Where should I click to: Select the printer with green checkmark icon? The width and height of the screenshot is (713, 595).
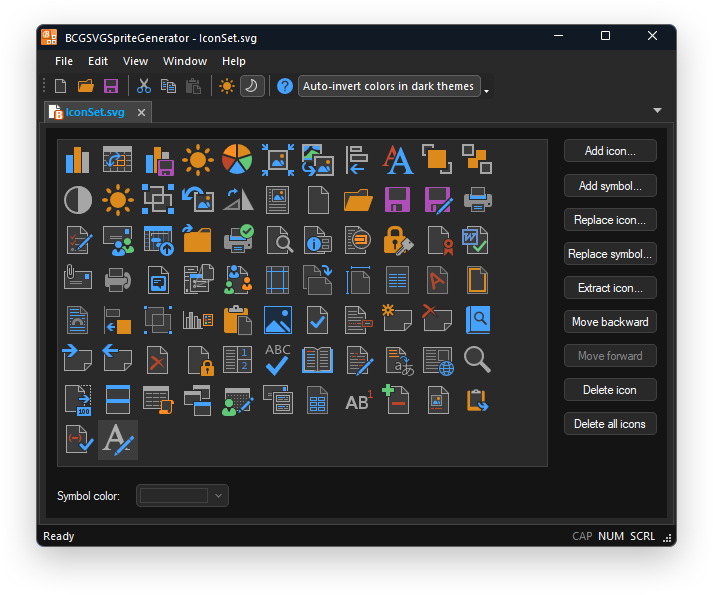point(239,239)
